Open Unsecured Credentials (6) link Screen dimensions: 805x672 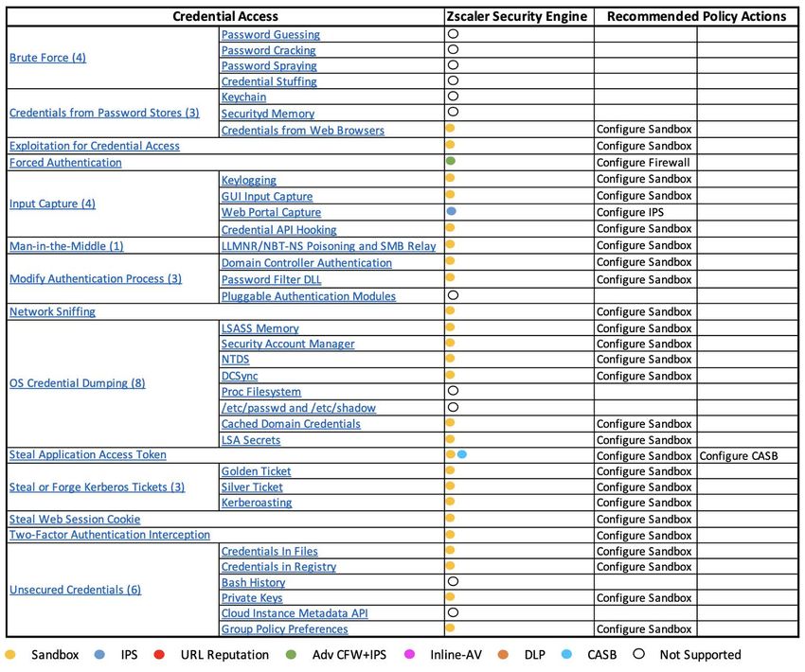(x=75, y=590)
